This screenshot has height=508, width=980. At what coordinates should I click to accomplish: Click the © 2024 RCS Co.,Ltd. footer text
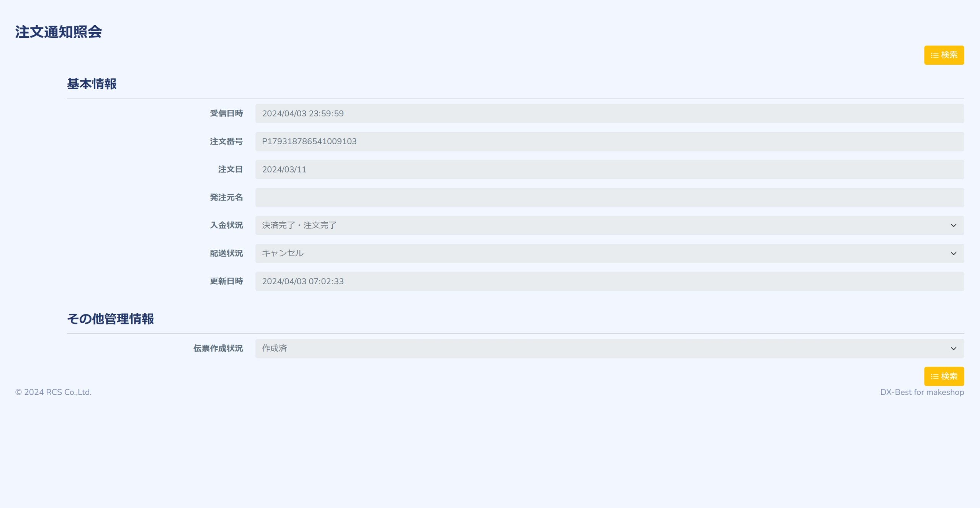pos(53,392)
